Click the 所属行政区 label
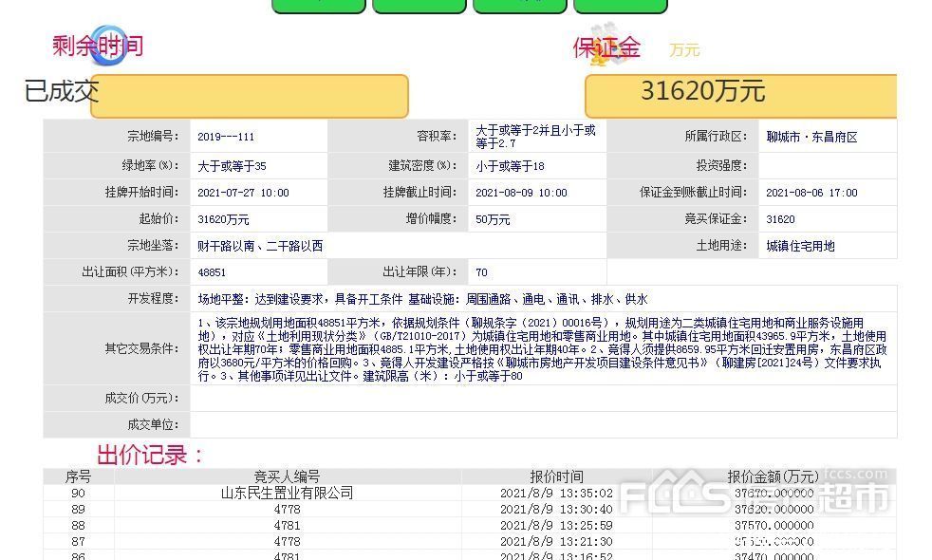Viewport: 932px width, 560px height. 717,136
